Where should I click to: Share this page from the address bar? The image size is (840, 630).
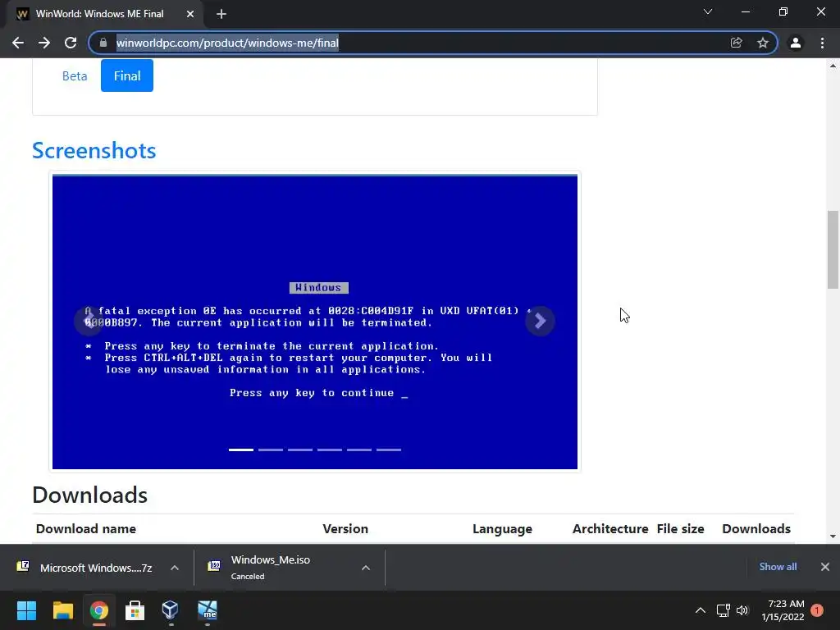(736, 43)
